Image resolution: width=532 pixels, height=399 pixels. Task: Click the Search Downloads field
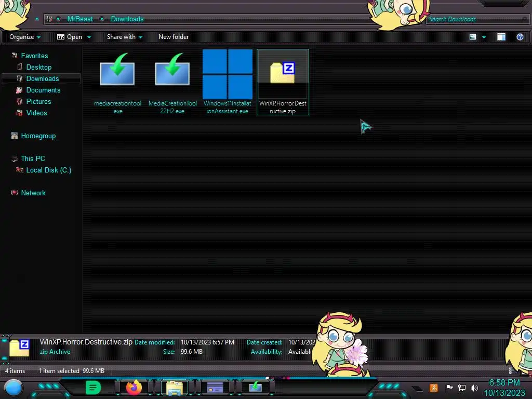[477, 19]
